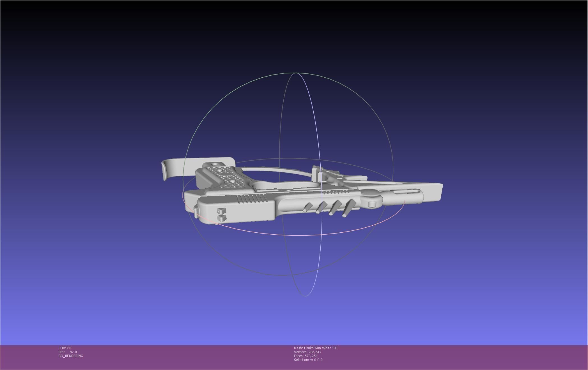Click the Vertices: 286,617 count

point(308,352)
